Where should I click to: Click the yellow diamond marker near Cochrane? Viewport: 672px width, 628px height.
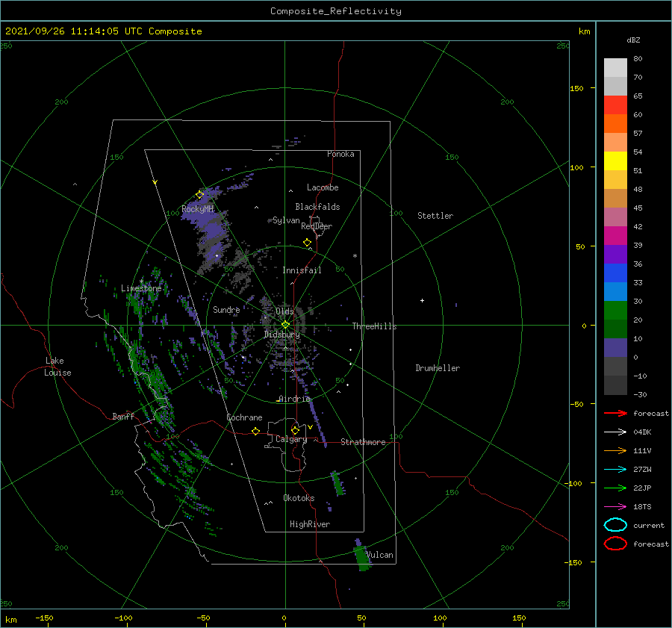point(256,432)
